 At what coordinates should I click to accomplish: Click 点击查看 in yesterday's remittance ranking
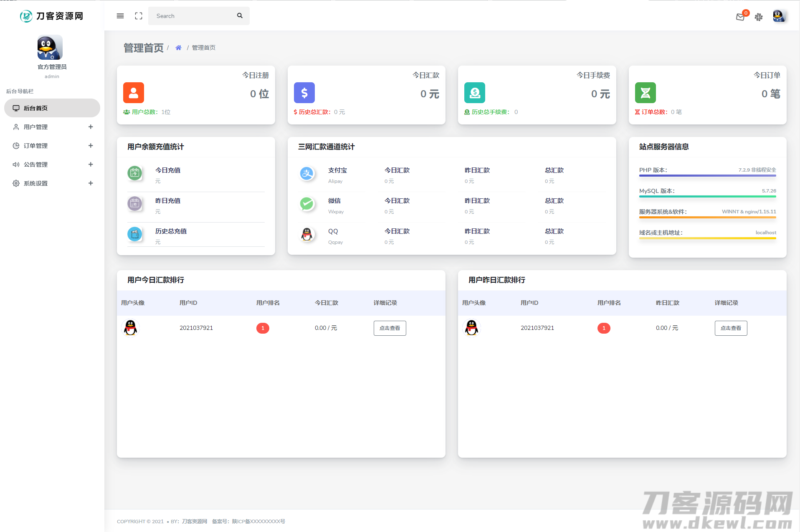tap(731, 328)
